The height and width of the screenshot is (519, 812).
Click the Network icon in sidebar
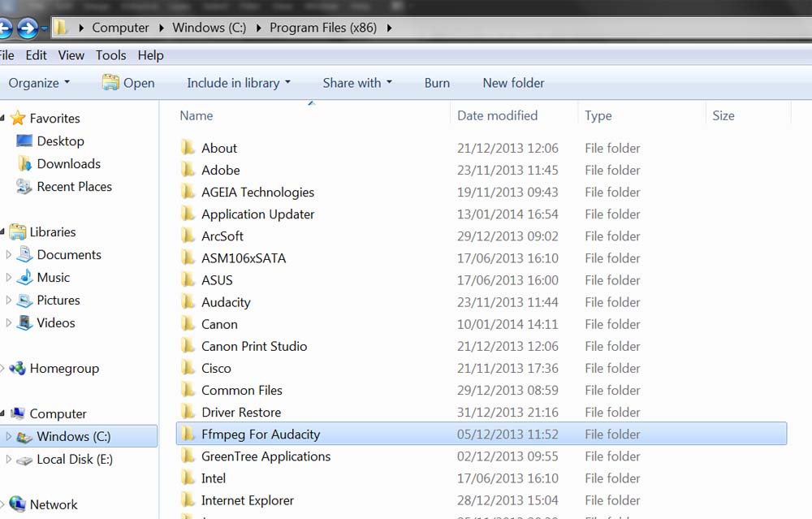[x=18, y=504]
